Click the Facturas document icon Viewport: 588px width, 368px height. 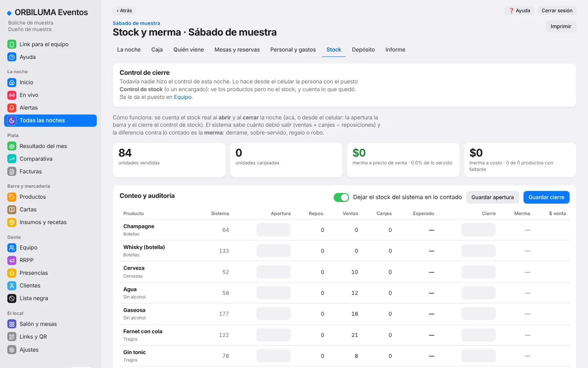click(12, 171)
